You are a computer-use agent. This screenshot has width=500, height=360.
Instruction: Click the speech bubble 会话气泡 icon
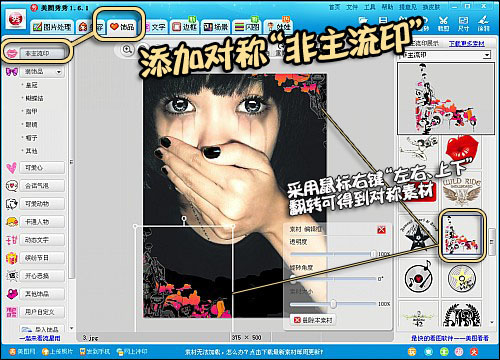click(12, 186)
